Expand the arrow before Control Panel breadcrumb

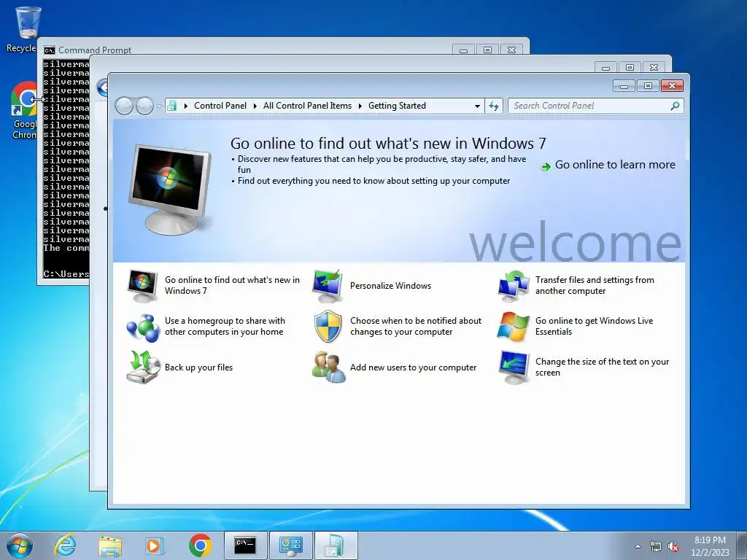[x=186, y=106]
